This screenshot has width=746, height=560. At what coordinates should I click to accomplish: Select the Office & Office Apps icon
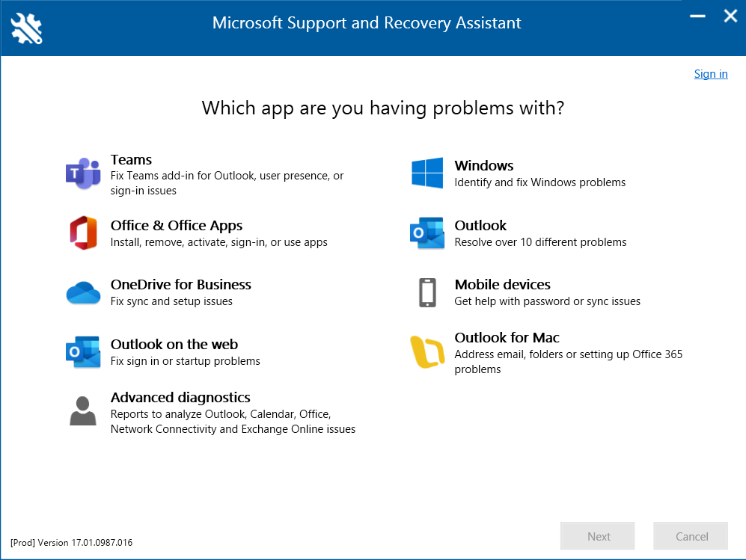(83, 233)
